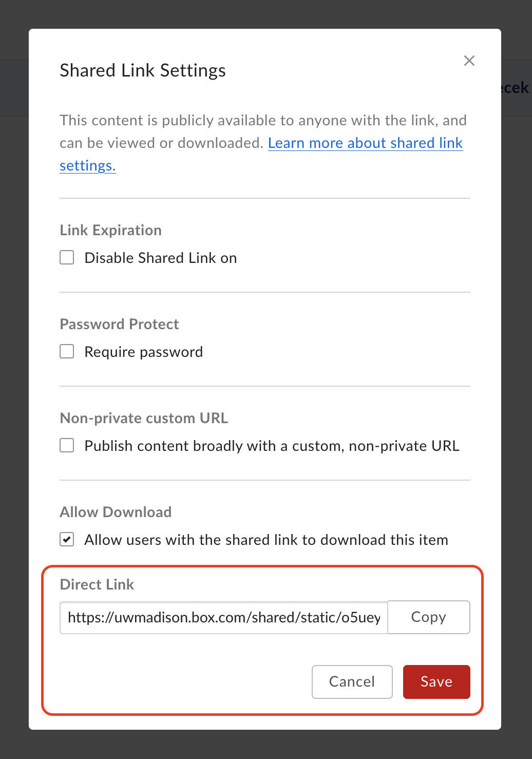The width and height of the screenshot is (532, 759).
Task: Click the underlined word settings in the description
Action: (87, 165)
